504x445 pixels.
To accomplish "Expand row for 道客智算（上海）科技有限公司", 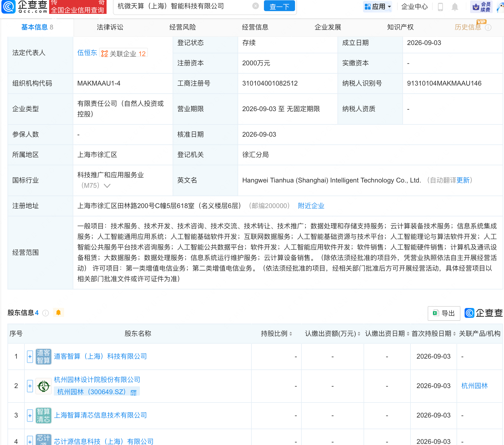I will [30, 356].
